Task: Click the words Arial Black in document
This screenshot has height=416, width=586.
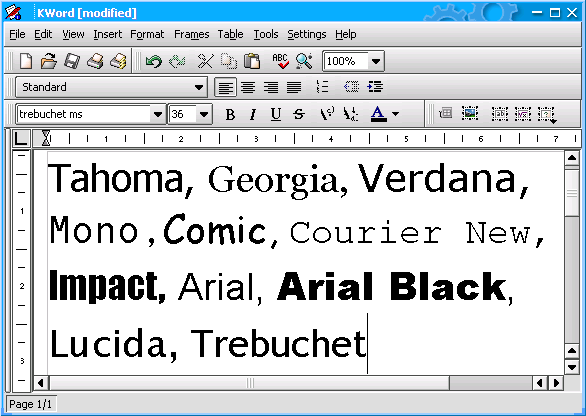Action: pos(392,286)
